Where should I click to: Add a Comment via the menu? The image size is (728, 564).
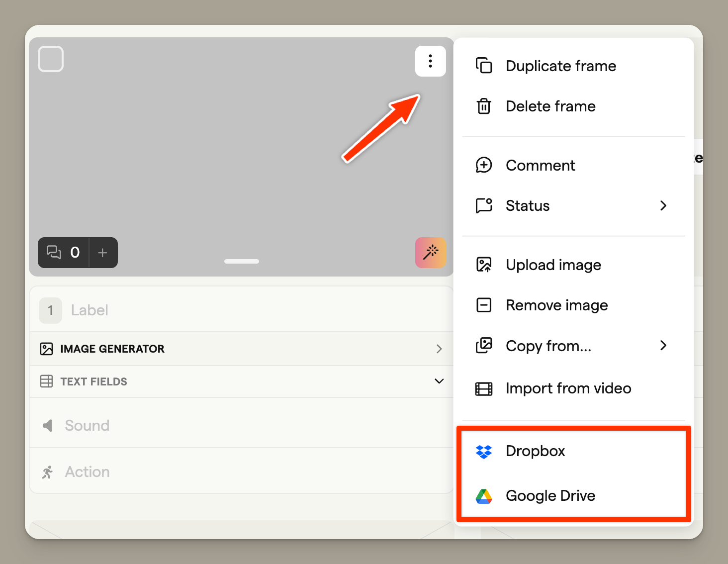coord(540,166)
